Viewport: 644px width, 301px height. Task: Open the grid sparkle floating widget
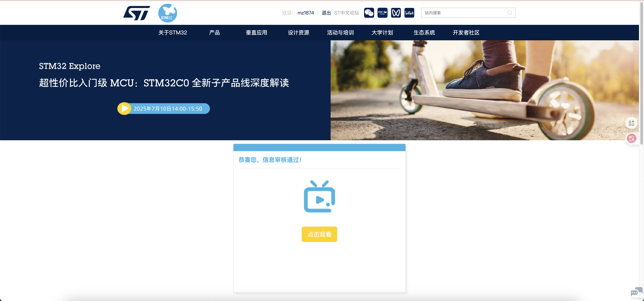[631, 123]
